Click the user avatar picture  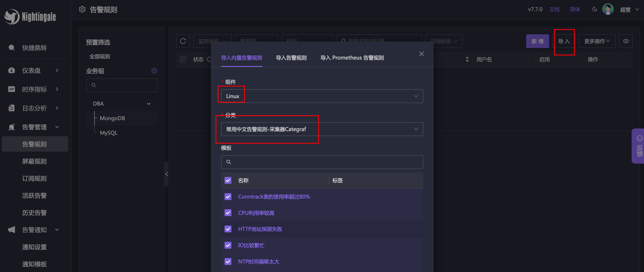[x=608, y=9]
